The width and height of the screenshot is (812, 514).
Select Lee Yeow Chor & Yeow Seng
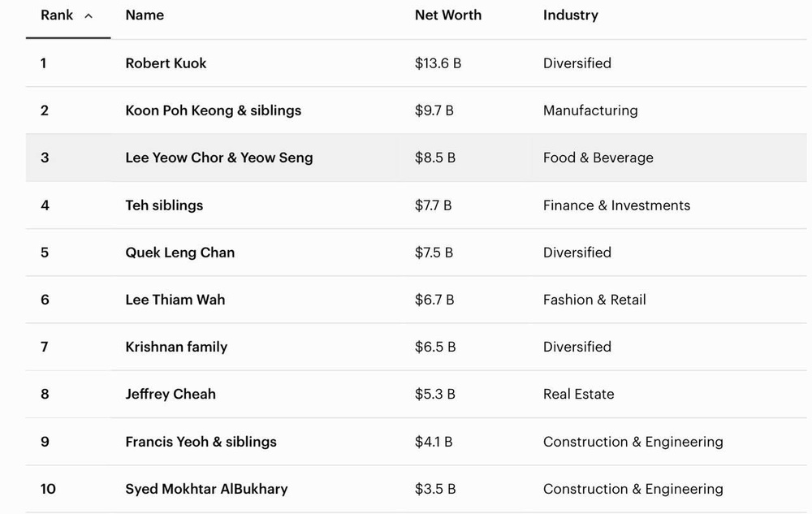[x=218, y=158]
